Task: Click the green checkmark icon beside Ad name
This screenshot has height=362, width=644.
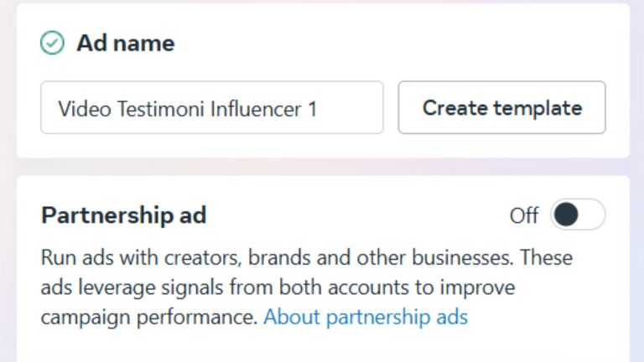Action: coord(52,44)
